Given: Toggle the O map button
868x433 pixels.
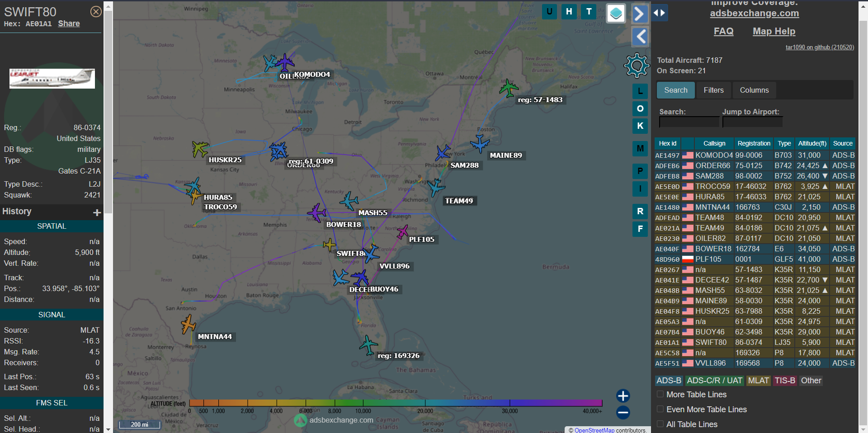Looking at the screenshot, I should (640, 108).
